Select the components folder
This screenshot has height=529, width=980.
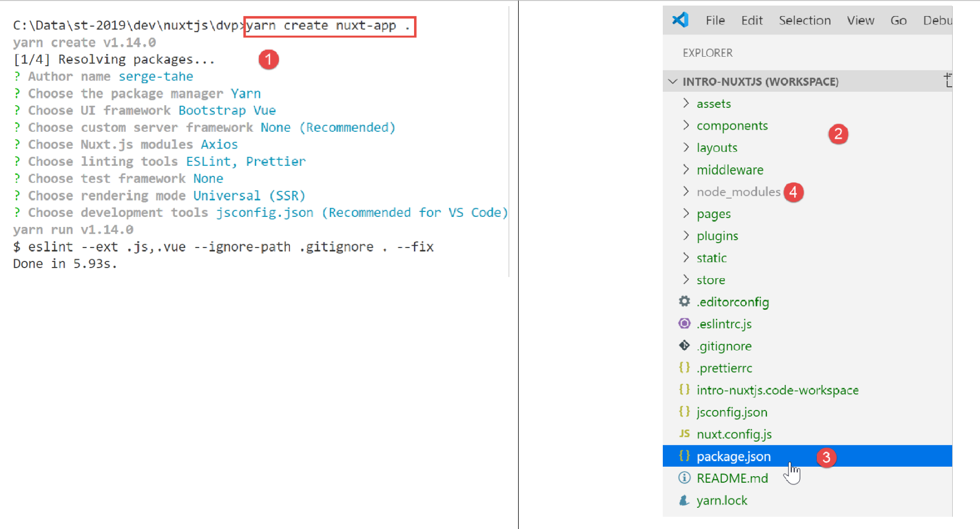(732, 126)
